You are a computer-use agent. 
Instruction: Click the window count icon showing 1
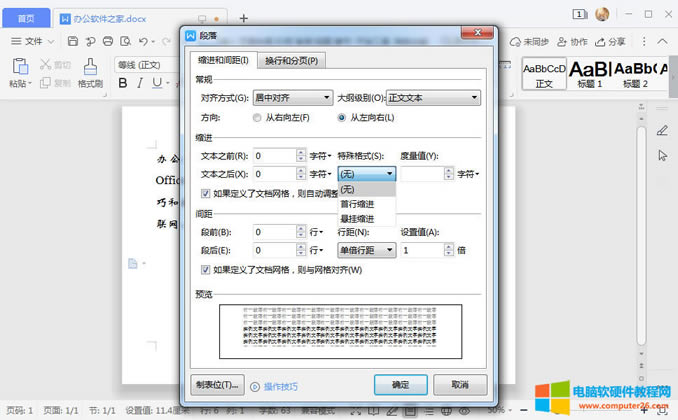point(579,14)
